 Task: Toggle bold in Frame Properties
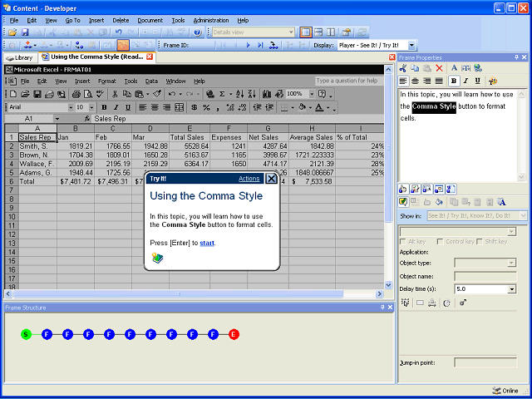[454, 81]
